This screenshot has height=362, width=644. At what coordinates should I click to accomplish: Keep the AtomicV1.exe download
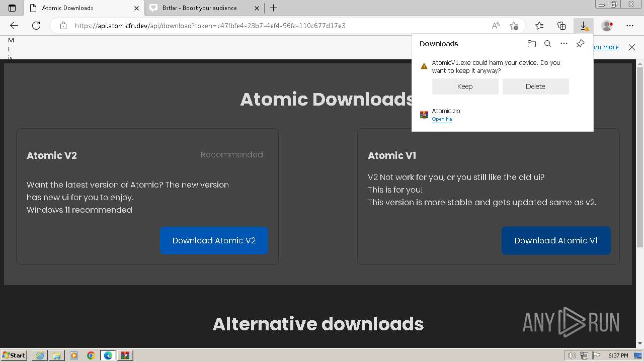tap(465, 86)
